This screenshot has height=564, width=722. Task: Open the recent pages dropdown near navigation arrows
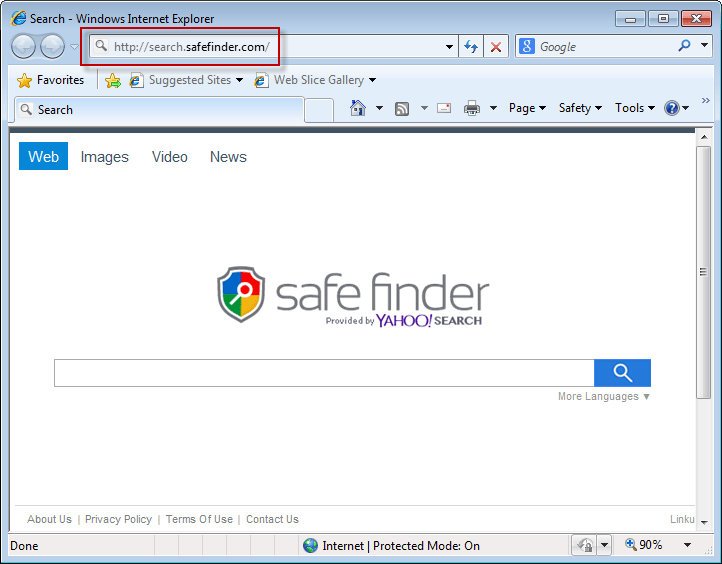coord(74,47)
